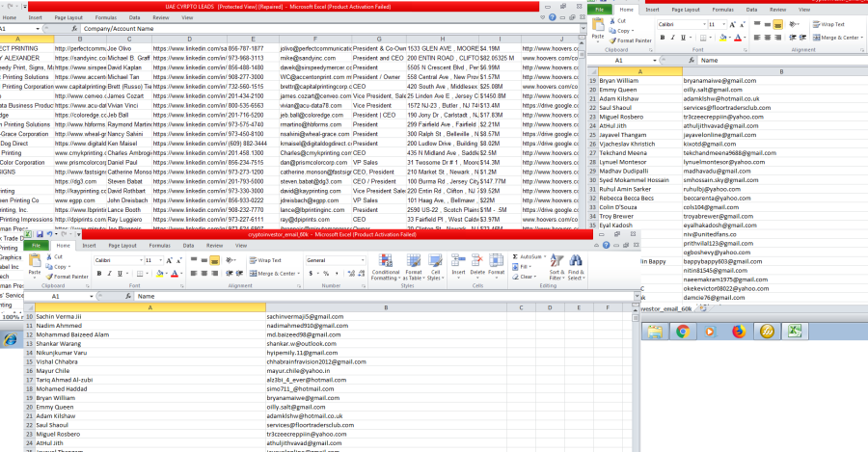Click the fx Insert Function button in the bottom window
Screen dimensions: 868x452
[128, 297]
